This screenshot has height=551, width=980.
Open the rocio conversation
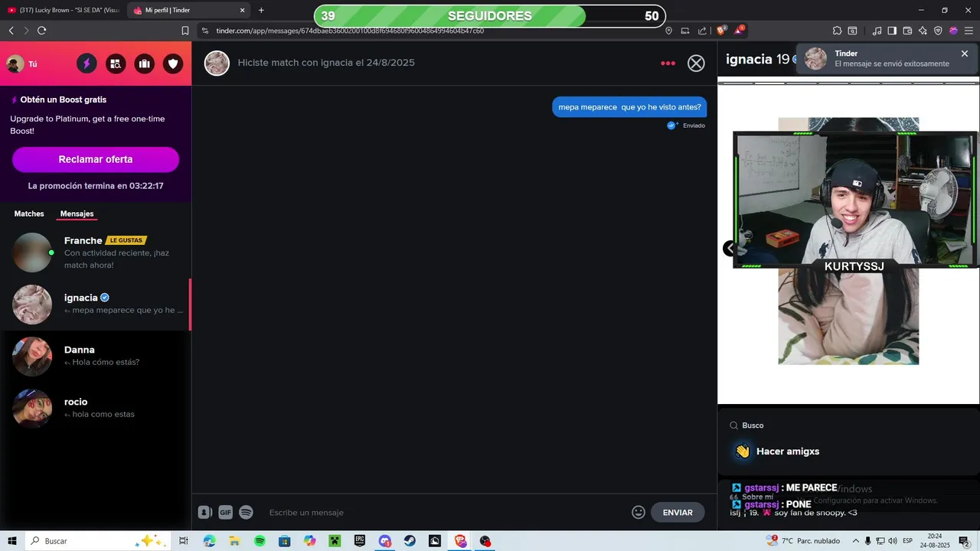click(96, 408)
